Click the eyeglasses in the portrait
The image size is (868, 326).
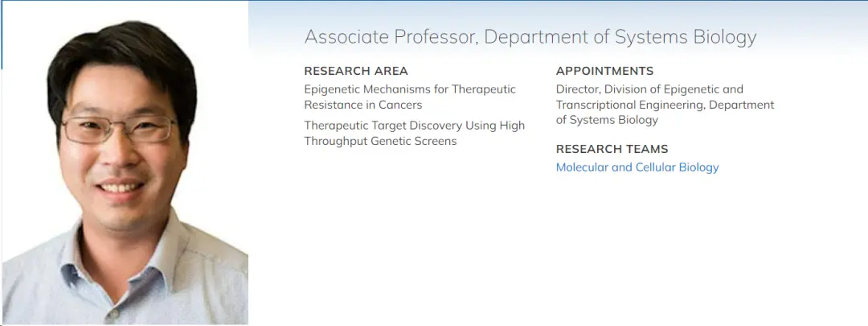click(x=121, y=129)
